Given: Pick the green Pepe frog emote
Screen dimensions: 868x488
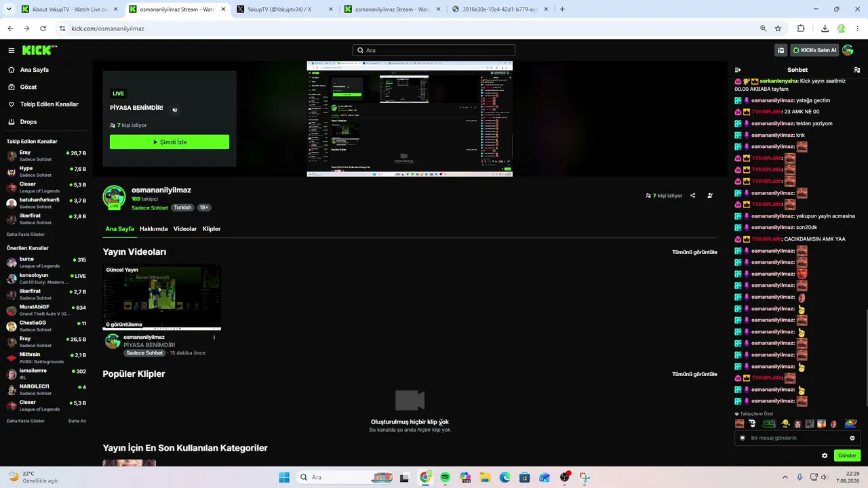Looking at the screenshot, I should (x=769, y=424).
